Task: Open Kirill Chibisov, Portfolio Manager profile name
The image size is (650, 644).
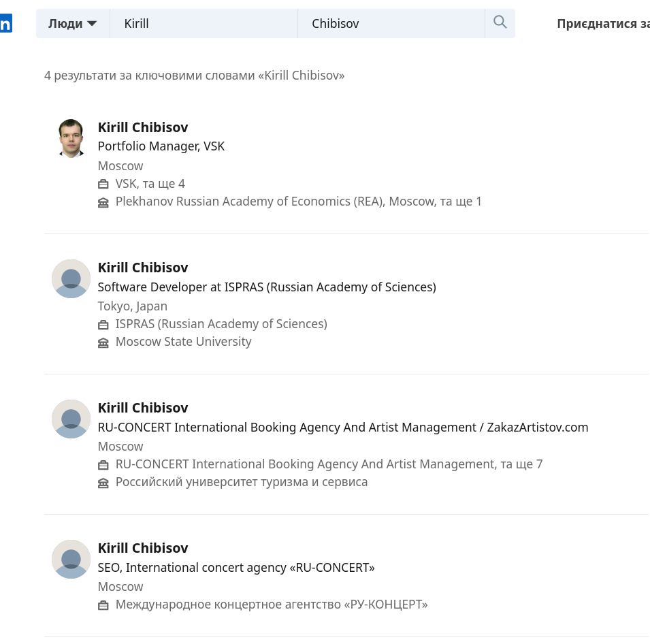Action: (143, 127)
